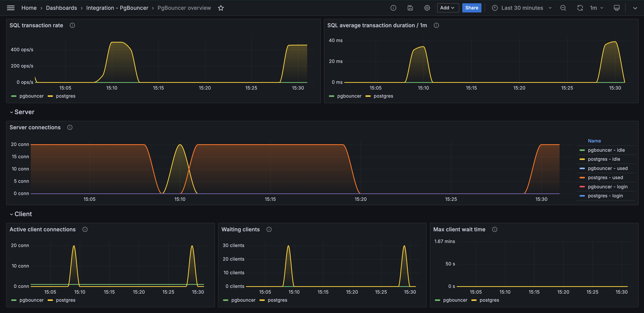Open the hamburger navigation menu
This screenshot has height=313, width=644.
click(11, 8)
